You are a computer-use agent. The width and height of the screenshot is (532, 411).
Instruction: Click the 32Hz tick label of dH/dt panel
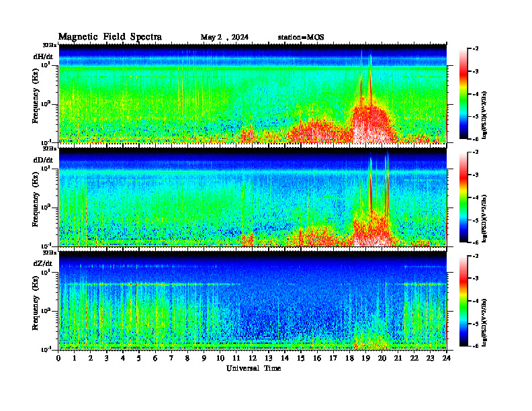pyautogui.click(x=50, y=45)
